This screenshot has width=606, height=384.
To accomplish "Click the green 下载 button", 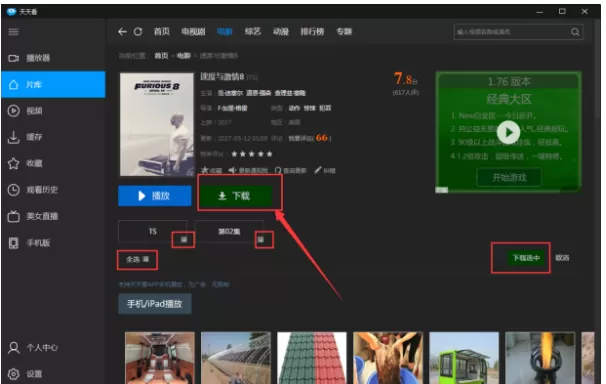I will (236, 196).
